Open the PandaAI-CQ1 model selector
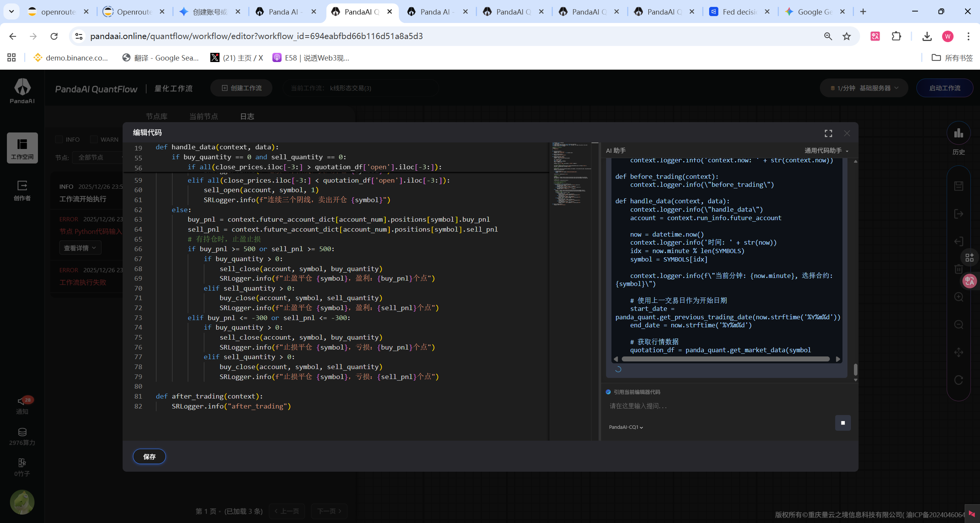 click(x=626, y=427)
